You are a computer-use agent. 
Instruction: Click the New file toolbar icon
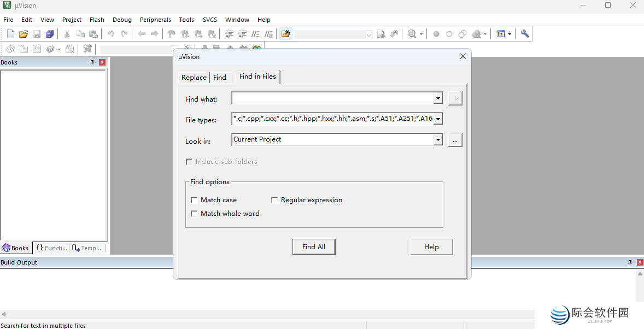[x=10, y=34]
